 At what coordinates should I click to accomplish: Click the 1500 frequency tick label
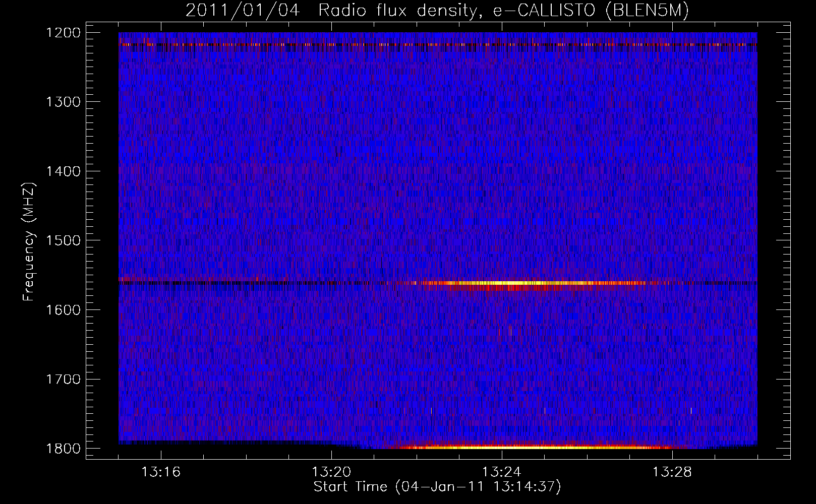(63, 240)
